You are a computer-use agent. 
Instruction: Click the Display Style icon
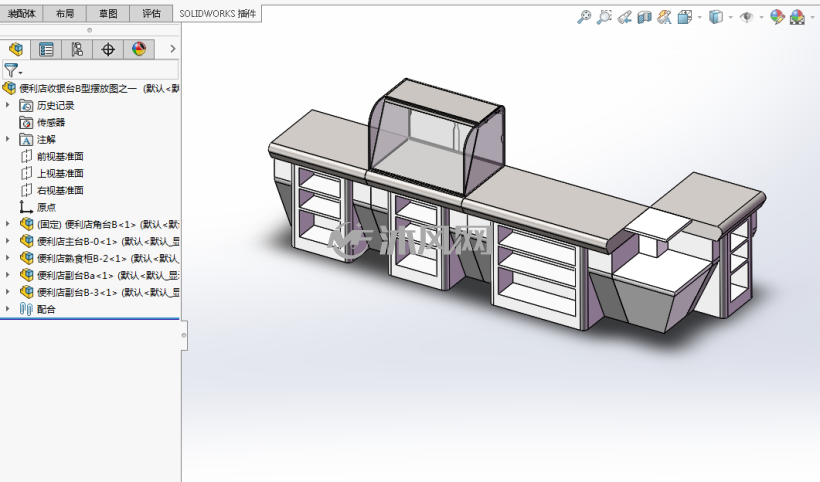(716, 17)
